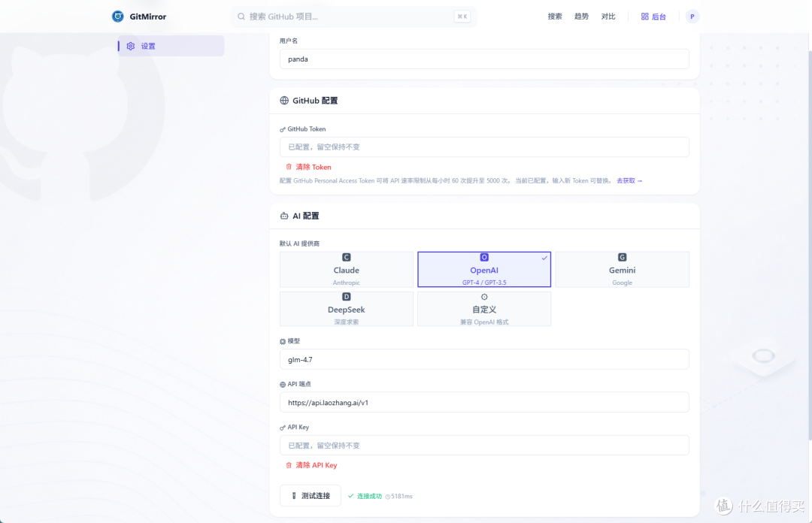Focus the 用户名 field containing panda

tap(484, 59)
